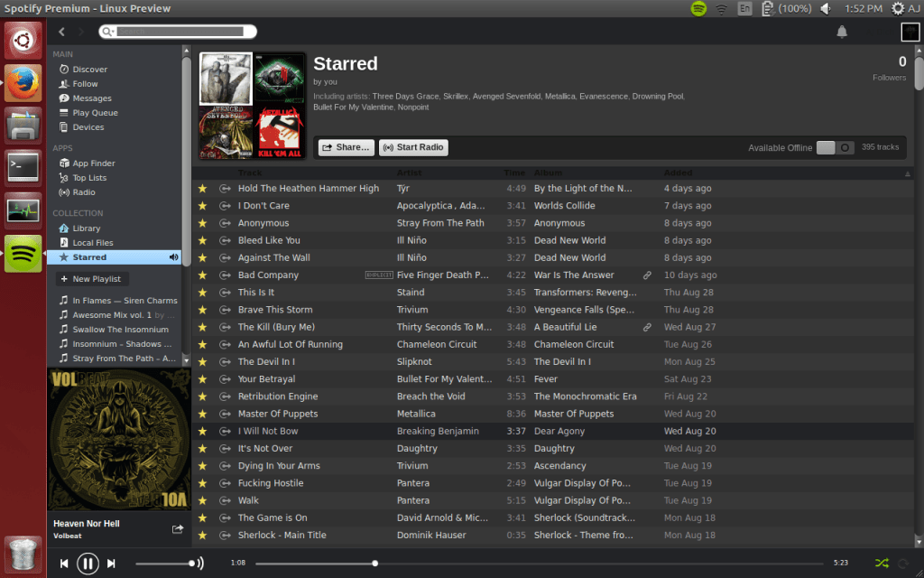Sort the list by Added column header
The height and width of the screenshot is (578, 924).
[678, 172]
